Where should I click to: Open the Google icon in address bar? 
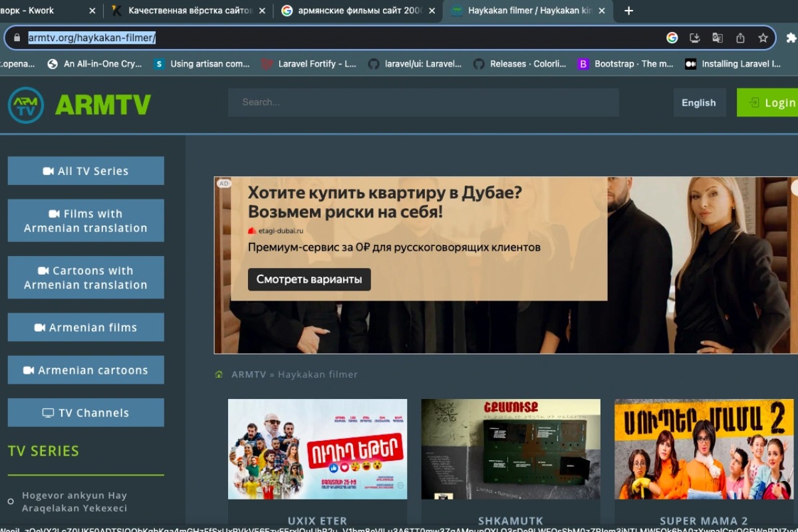click(x=672, y=38)
